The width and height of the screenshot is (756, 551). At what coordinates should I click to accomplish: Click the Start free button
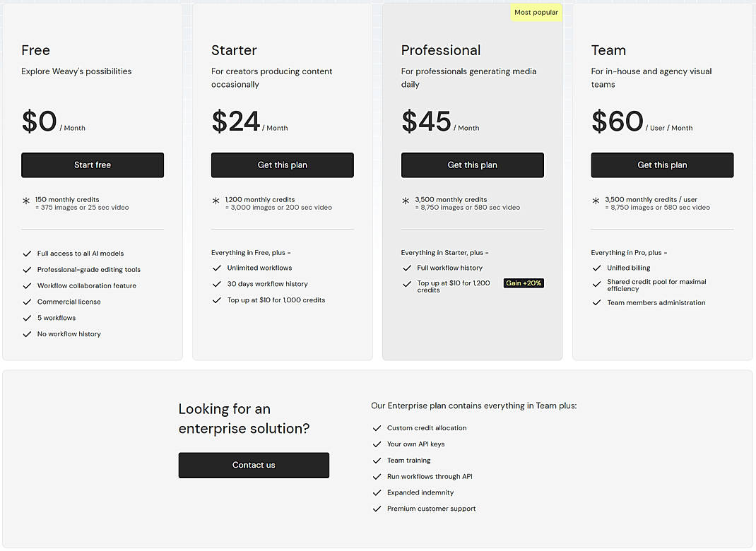click(x=93, y=165)
